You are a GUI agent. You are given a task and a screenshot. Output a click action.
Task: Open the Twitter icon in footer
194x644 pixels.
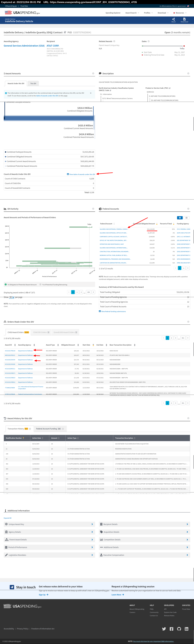click(x=164, y=629)
